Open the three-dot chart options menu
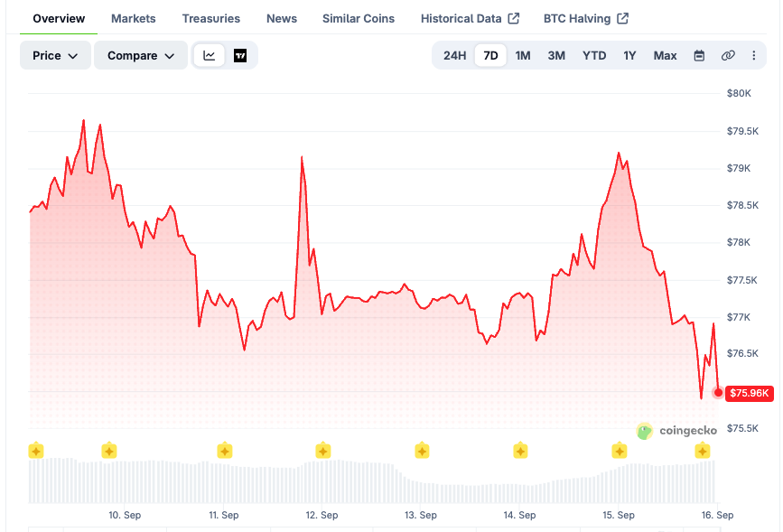 point(753,55)
